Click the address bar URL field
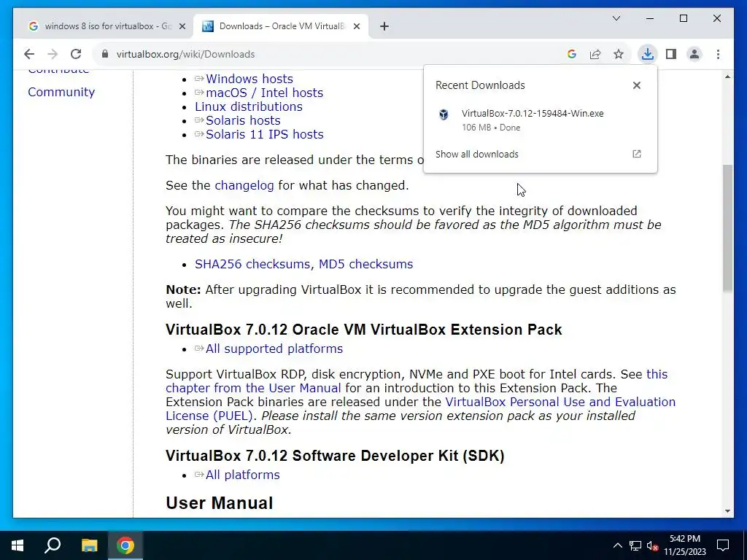The height and width of the screenshot is (560, 747). (x=333, y=54)
